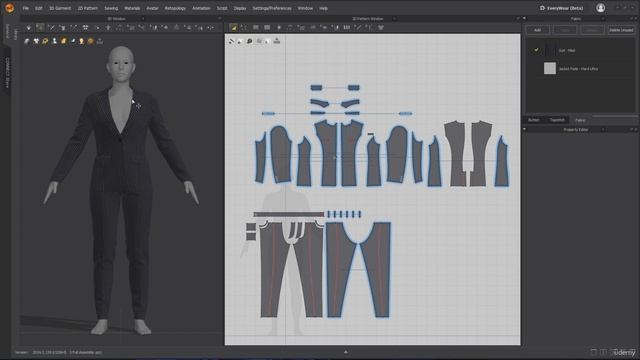Click the Add fabric button
Viewport: 640px width, 360px height.
tap(538, 30)
